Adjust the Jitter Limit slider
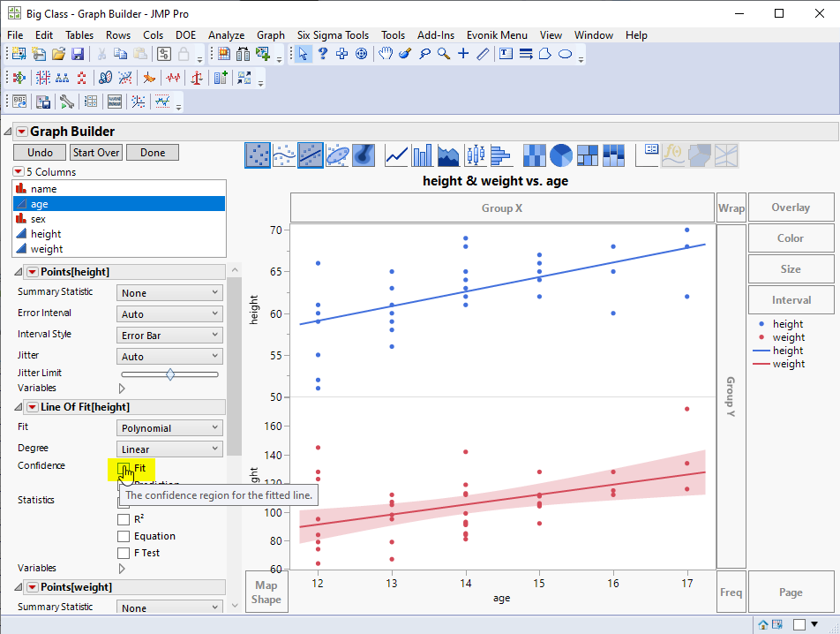This screenshot has height=634, width=840. [169, 374]
